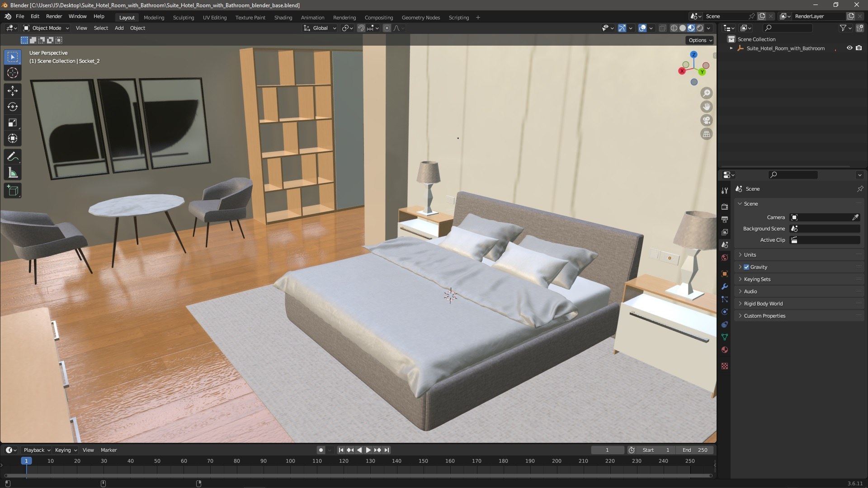Pick the Scale tool
The image size is (868, 488).
click(13, 122)
